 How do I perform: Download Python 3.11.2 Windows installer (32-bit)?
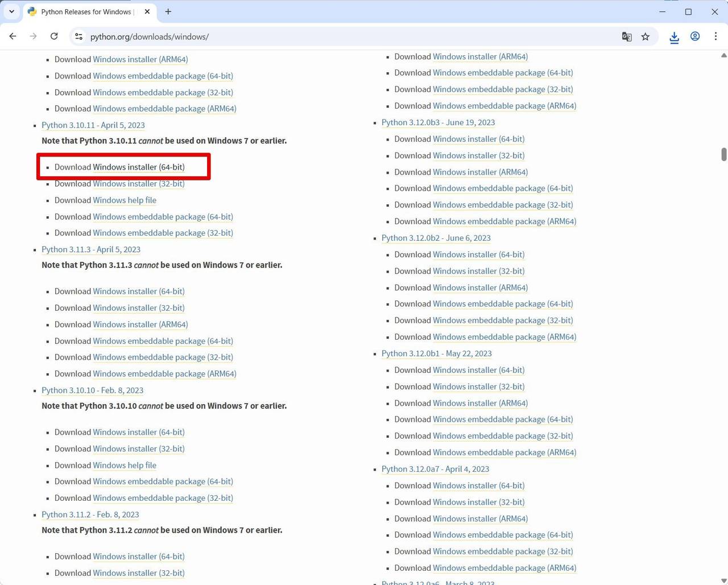pyautogui.click(x=139, y=572)
